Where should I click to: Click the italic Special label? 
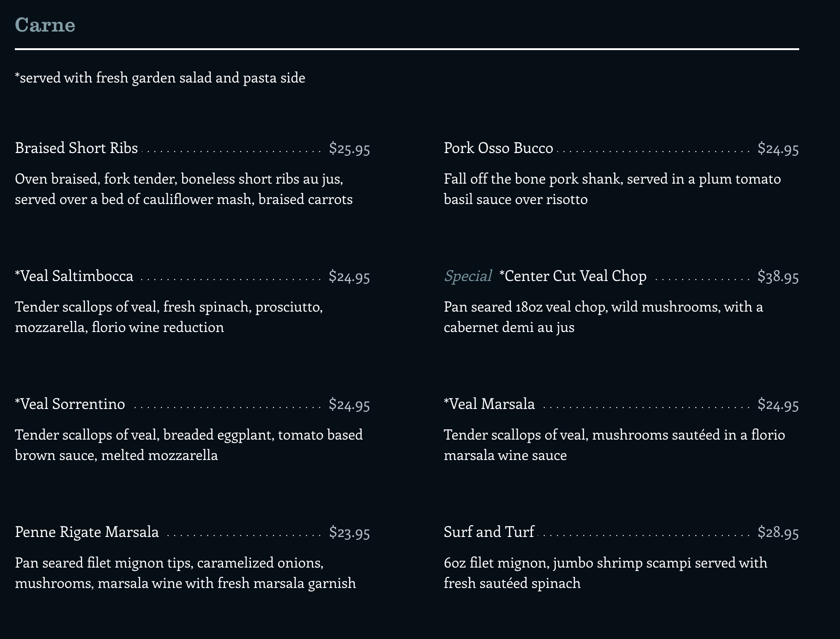click(x=467, y=276)
